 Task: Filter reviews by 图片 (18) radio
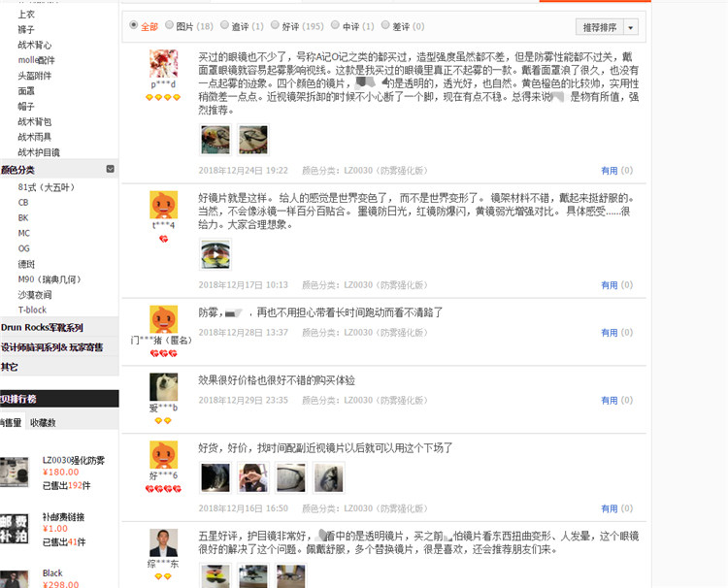pyautogui.click(x=170, y=25)
